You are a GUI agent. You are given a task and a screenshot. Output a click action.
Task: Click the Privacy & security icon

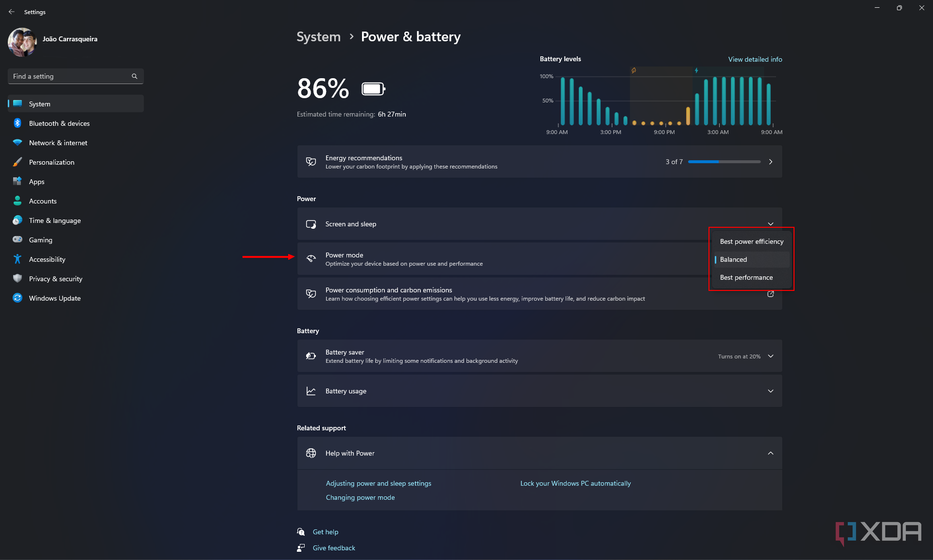[17, 278]
